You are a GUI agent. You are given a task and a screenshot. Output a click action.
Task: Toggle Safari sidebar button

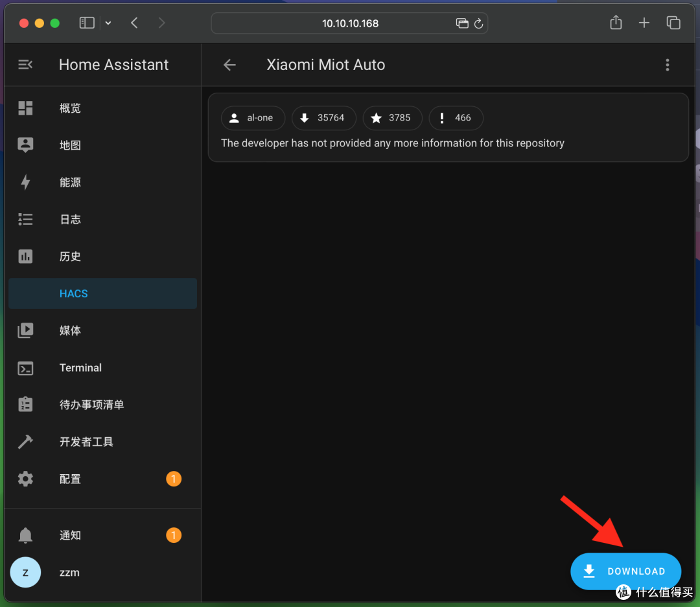click(x=87, y=23)
